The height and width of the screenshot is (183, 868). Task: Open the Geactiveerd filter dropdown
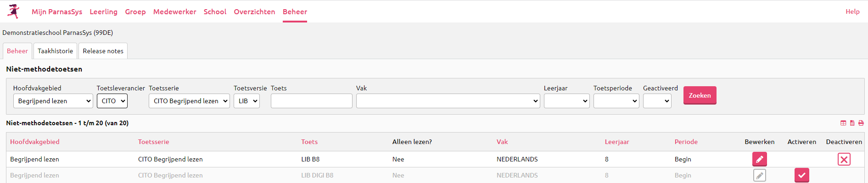657,101
